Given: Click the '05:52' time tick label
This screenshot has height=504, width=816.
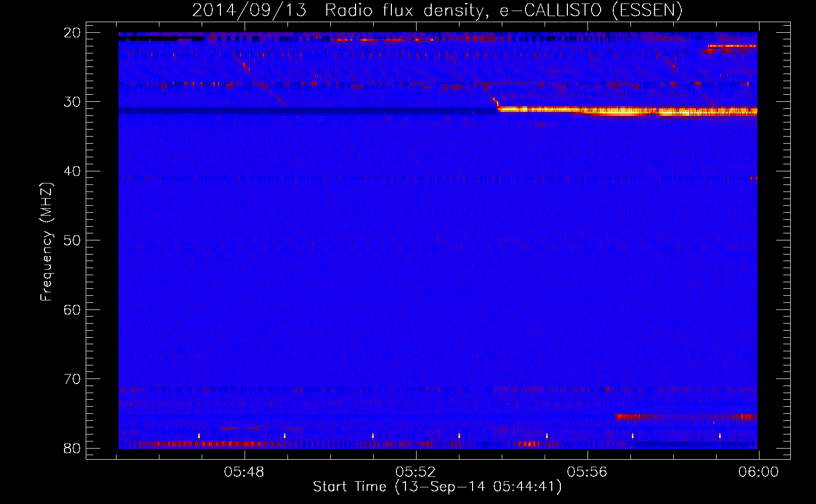Looking at the screenshot, I should point(416,472).
